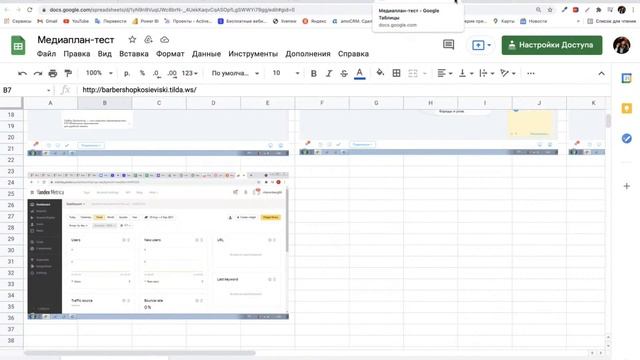Format as percent with % button
This screenshot has height=360, width=640.
(x=142, y=73)
